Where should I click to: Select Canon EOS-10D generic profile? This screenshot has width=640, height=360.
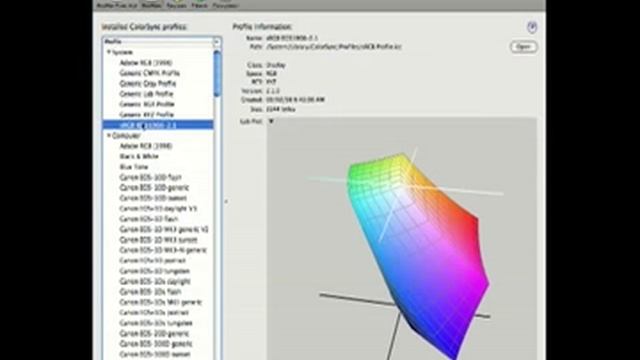(154, 188)
